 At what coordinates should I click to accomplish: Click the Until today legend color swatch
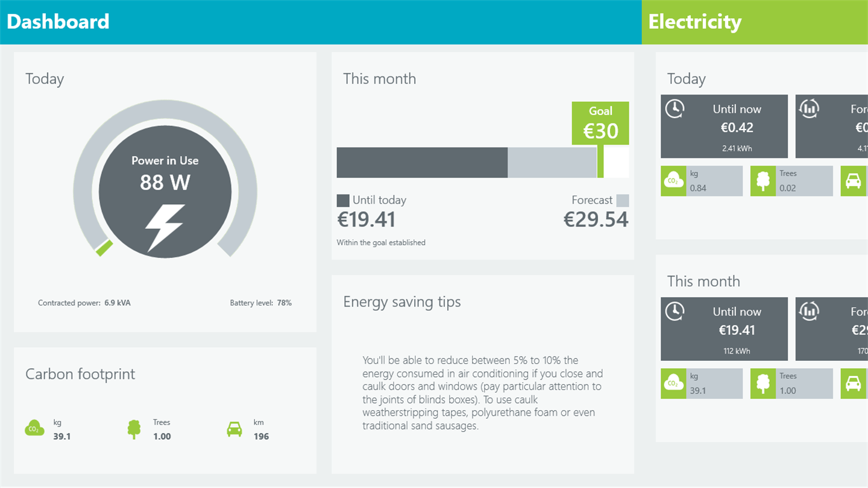click(343, 201)
